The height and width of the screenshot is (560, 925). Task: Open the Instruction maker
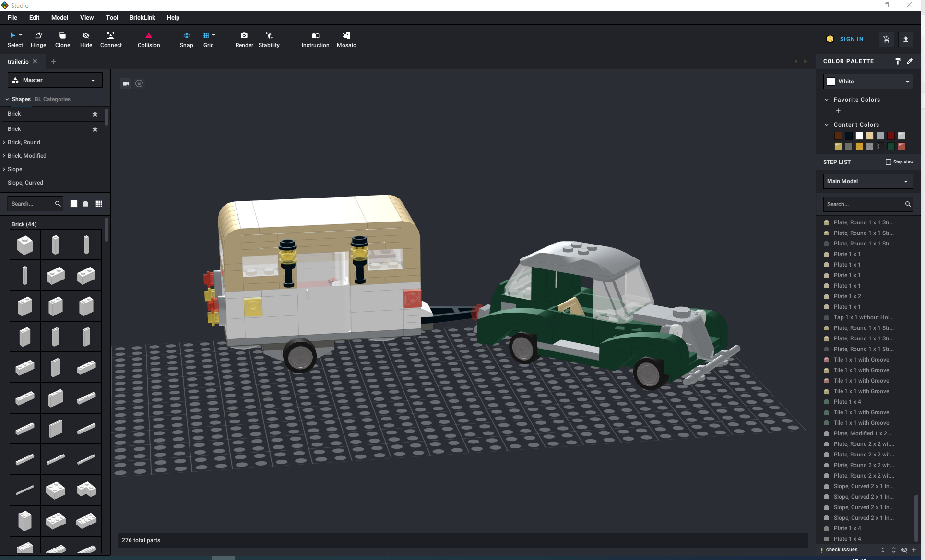(315, 39)
